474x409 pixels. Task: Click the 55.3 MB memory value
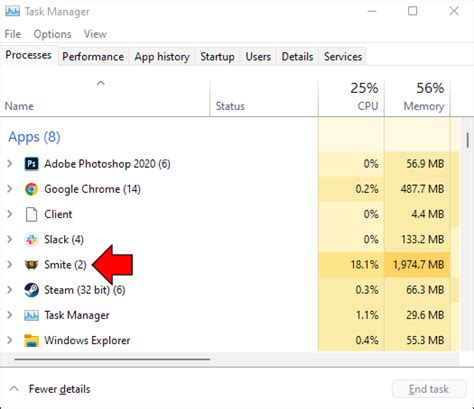click(425, 340)
